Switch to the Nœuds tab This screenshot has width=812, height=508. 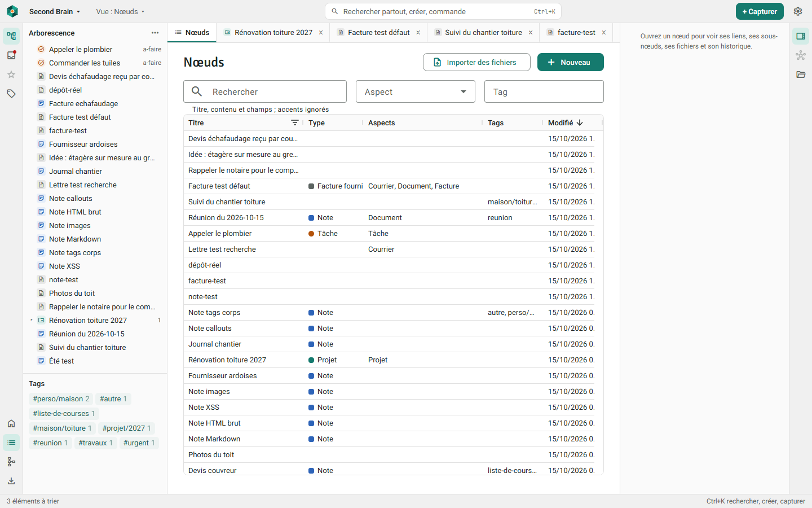click(192, 33)
